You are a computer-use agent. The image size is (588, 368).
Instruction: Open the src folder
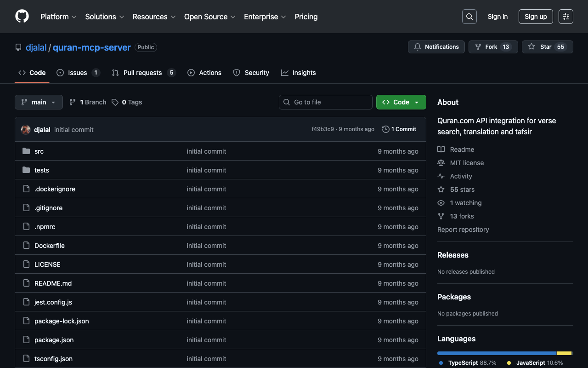click(39, 151)
